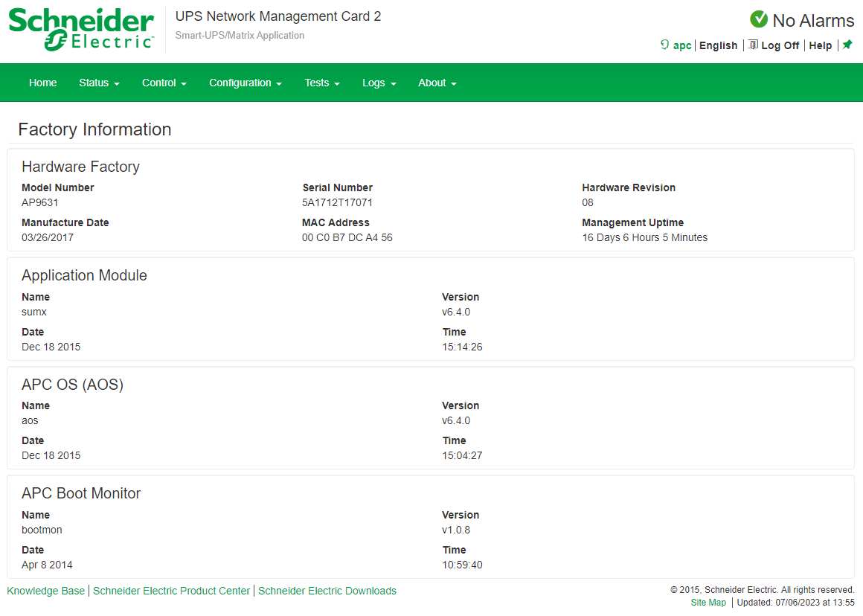863x616 pixels.
Task: Open the Knowledge Base link
Action: pyautogui.click(x=45, y=591)
